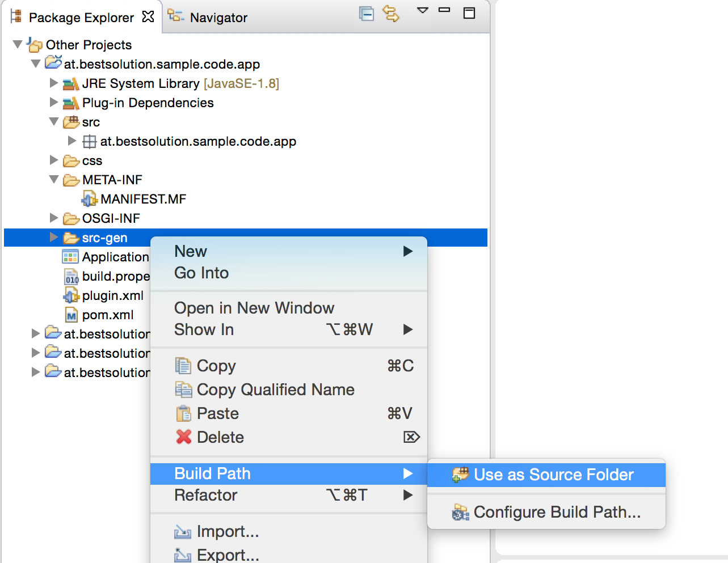
Task: Expand the OSGI-INF folder
Action: (54, 218)
